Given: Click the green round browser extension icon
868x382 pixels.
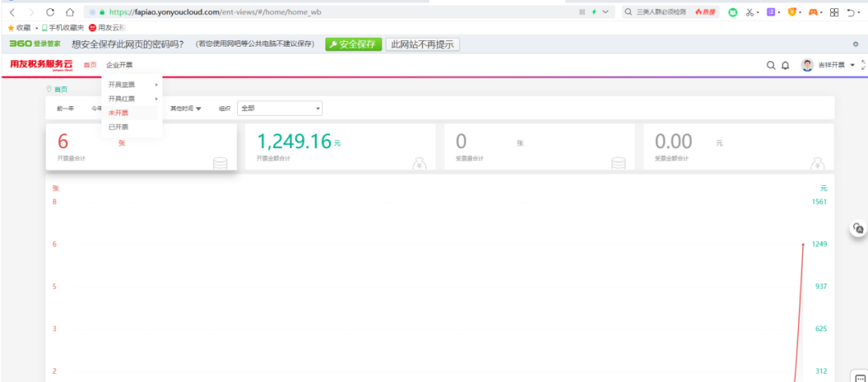Looking at the screenshot, I should click(x=733, y=11).
